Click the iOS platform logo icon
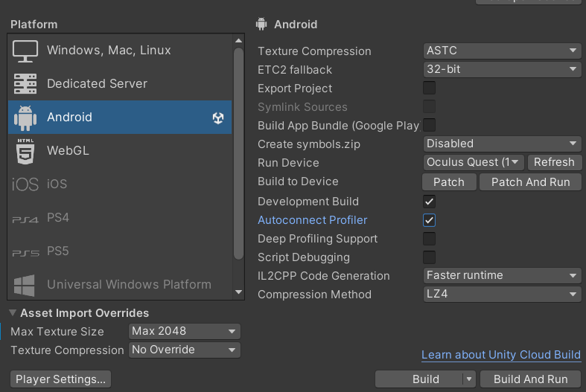 point(25,184)
